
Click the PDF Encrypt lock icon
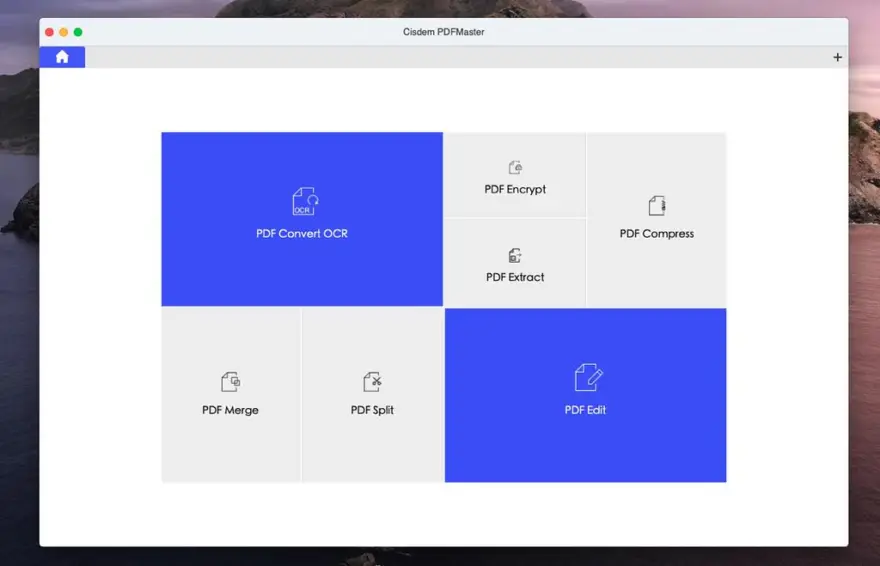[515, 167]
